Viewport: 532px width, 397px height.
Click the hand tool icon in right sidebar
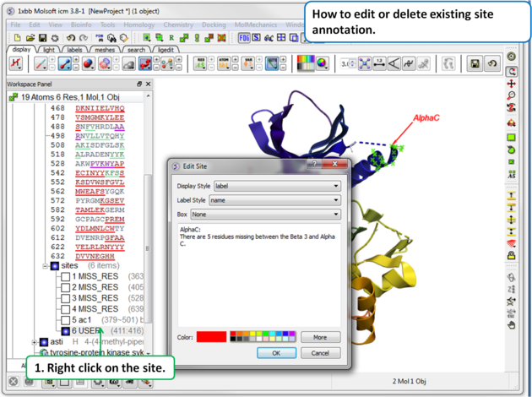[x=512, y=324]
